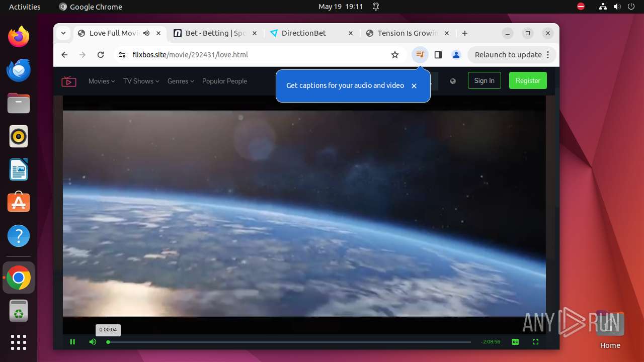Expand the TV Shows menu
Screen dimensions: 644x362
[141, 81]
